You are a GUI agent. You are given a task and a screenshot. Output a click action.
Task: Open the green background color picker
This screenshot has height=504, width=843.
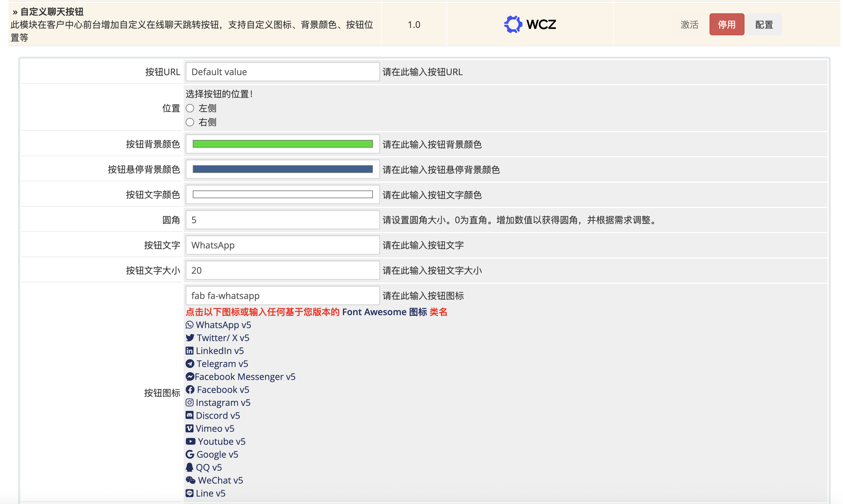click(283, 144)
